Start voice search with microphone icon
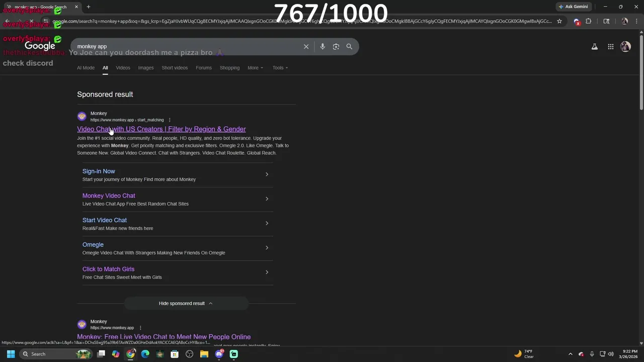 (x=323, y=46)
